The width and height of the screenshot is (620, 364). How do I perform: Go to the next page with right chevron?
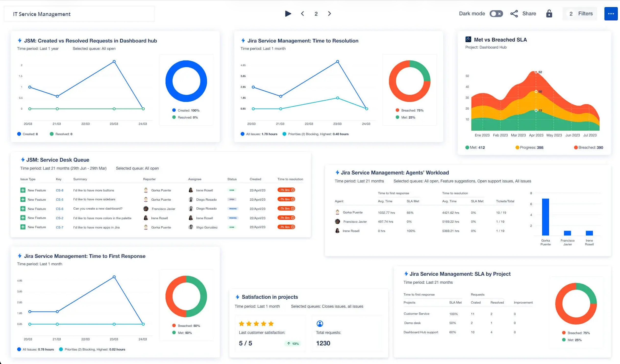tap(329, 13)
